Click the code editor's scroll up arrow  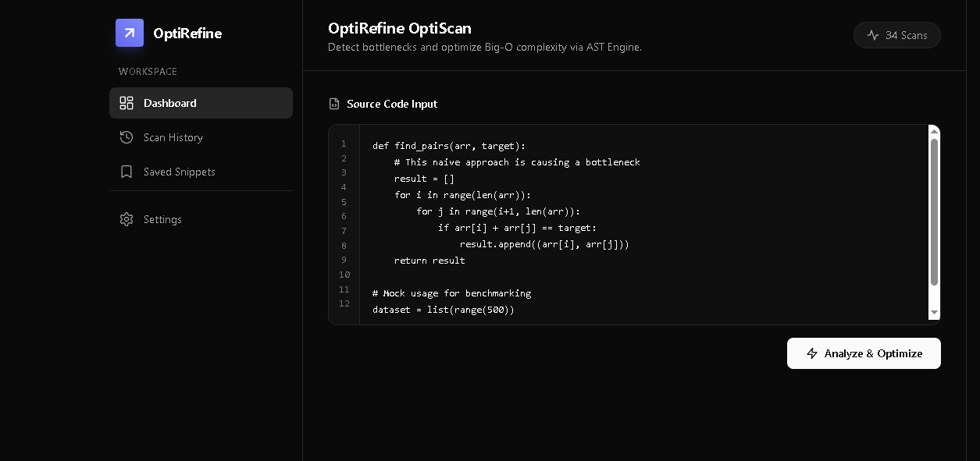[934, 131]
